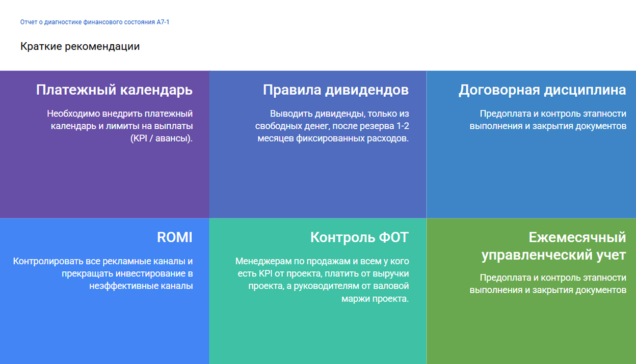The height and width of the screenshot is (364, 636).
Task: Click the "Краткие рекомендации" page title
Action: (80, 46)
